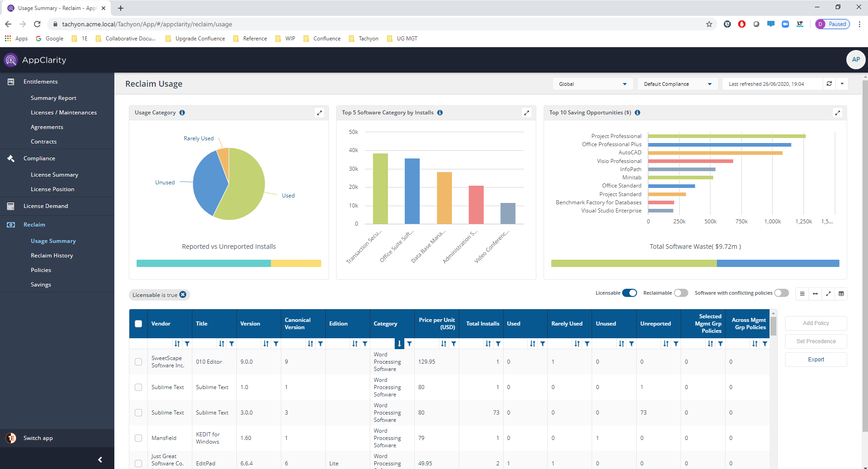Open Reclaim History

point(52,256)
